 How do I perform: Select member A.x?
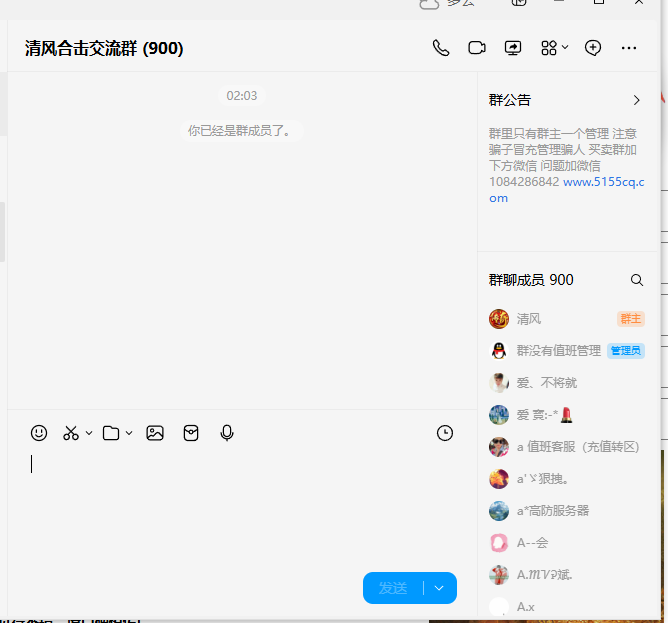(567, 606)
